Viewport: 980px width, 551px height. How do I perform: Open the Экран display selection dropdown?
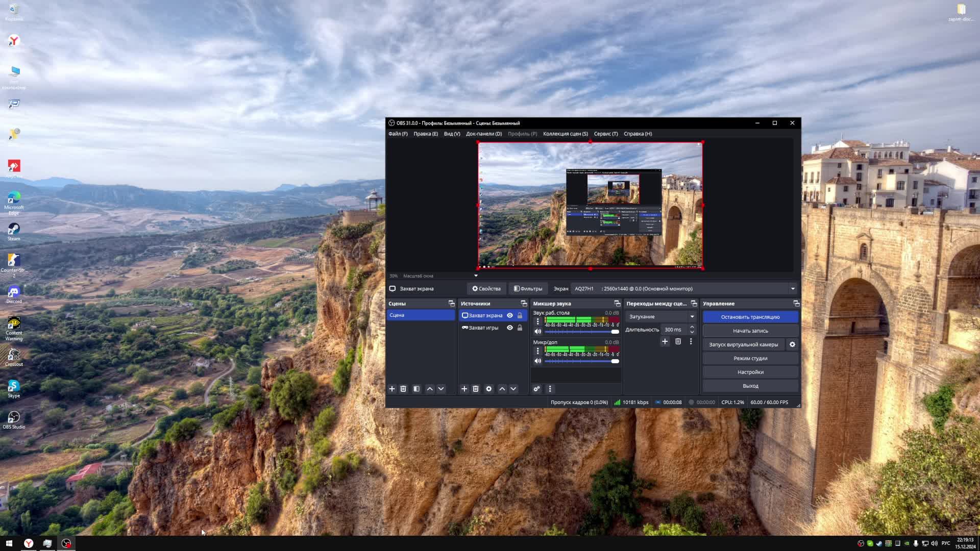tap(684, 289)
